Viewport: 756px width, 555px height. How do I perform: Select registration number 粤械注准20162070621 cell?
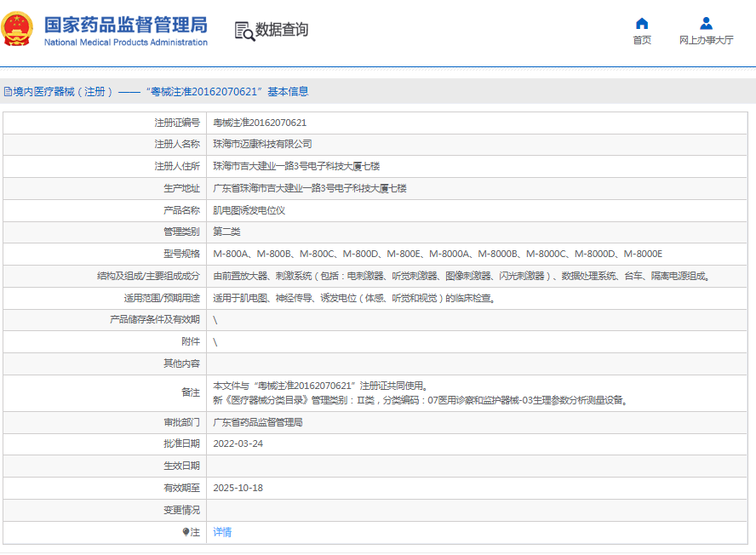point(260,123)
